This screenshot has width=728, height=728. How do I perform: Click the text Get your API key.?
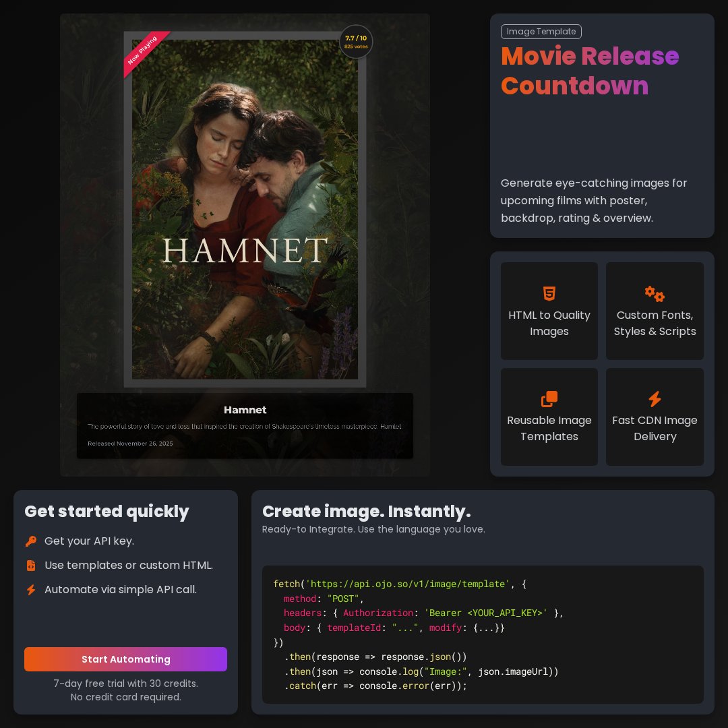pos(89,541)
